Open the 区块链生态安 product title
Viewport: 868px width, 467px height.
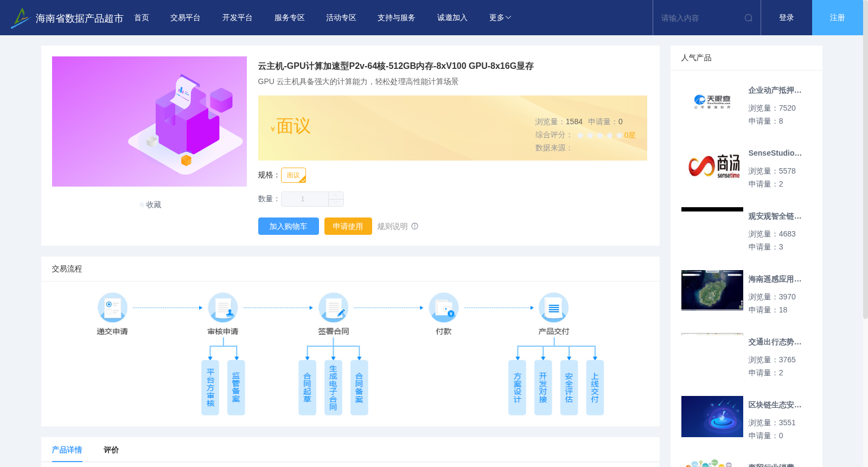pos(775,405)
